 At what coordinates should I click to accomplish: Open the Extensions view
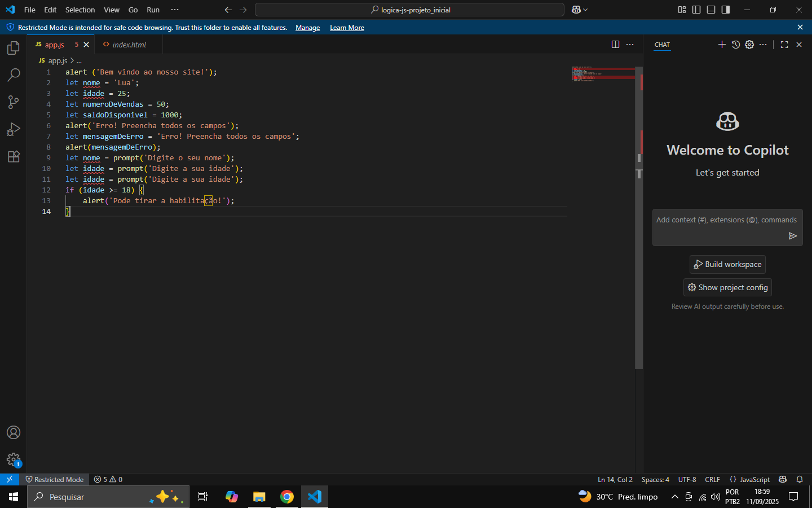coord(14,156)
